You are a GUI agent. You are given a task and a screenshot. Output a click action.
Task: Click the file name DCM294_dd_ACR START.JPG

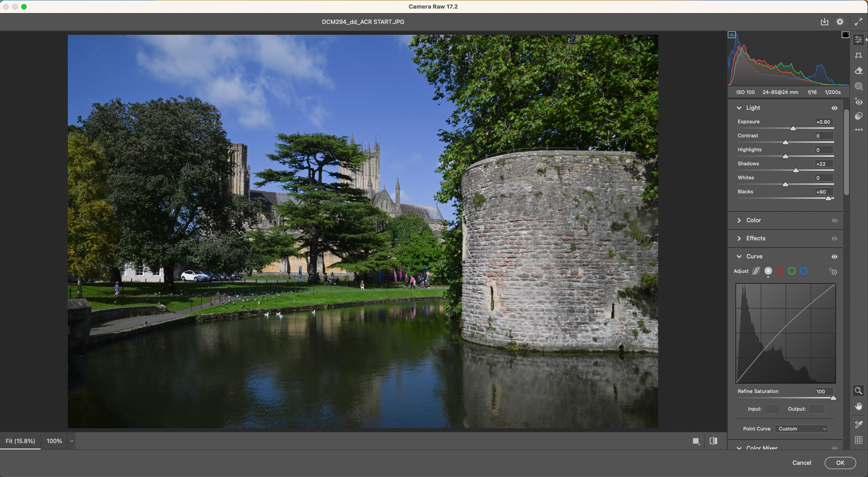tap(363, 22)
